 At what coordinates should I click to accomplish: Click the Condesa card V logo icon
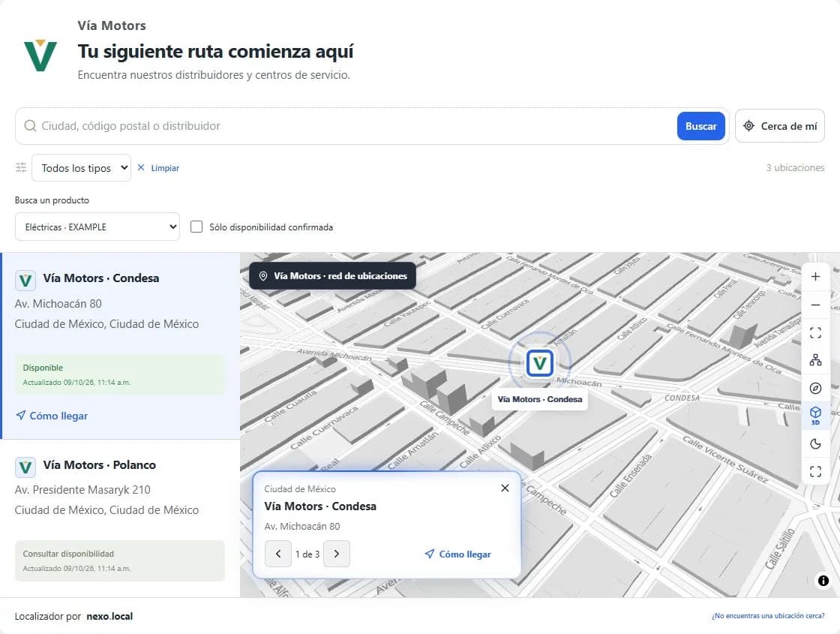tap(25, 280)
